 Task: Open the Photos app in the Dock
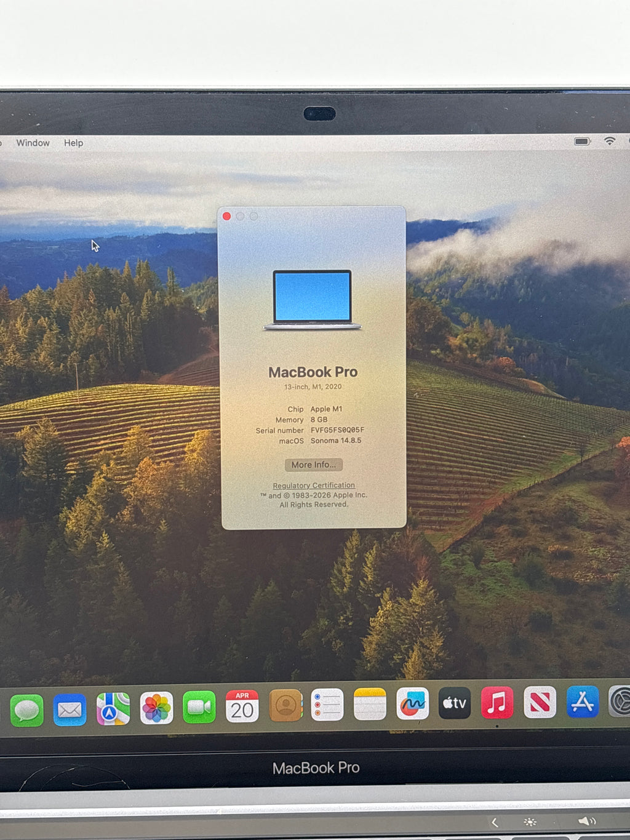click(x=156, y=708)
